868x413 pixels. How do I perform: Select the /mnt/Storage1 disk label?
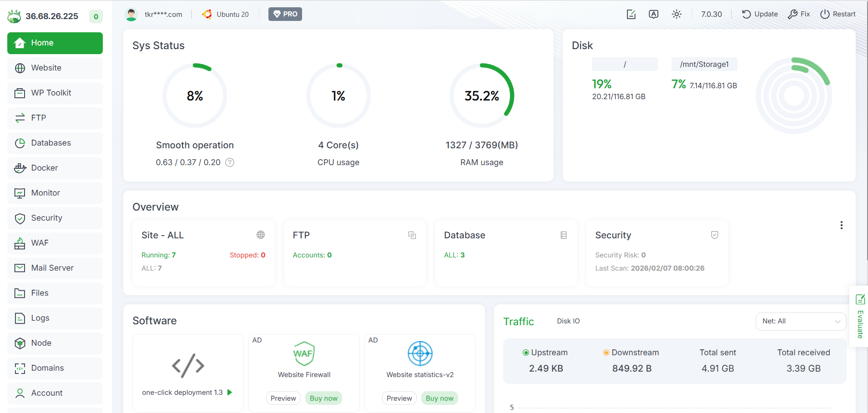tap(704, 64)
